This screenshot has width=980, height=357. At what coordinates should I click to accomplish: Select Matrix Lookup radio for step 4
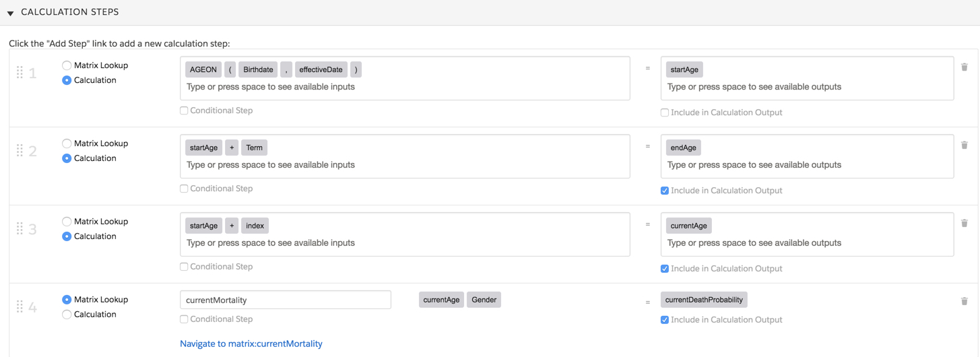[67, 300]
